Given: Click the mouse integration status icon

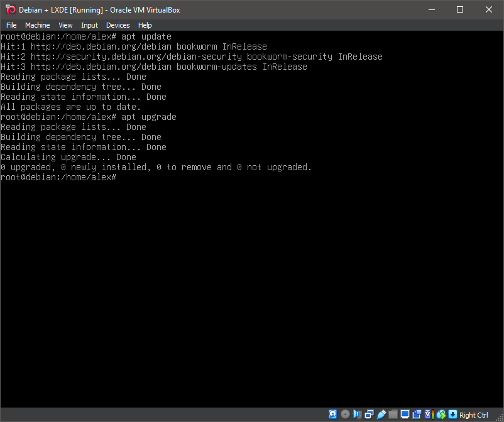Looking at the screenshot, I should point(441,414).
